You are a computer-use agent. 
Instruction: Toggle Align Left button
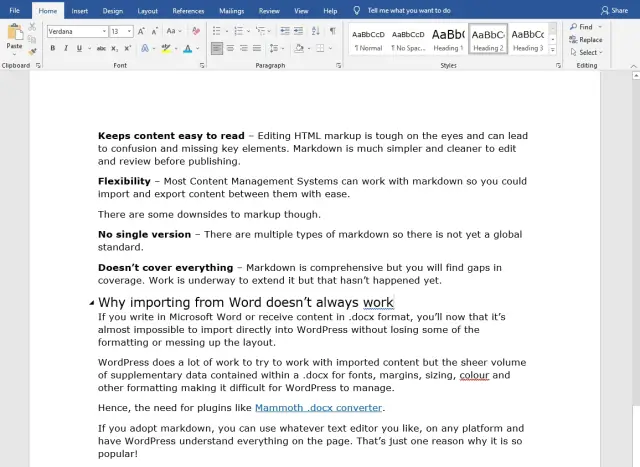click(x=217, y=49)
